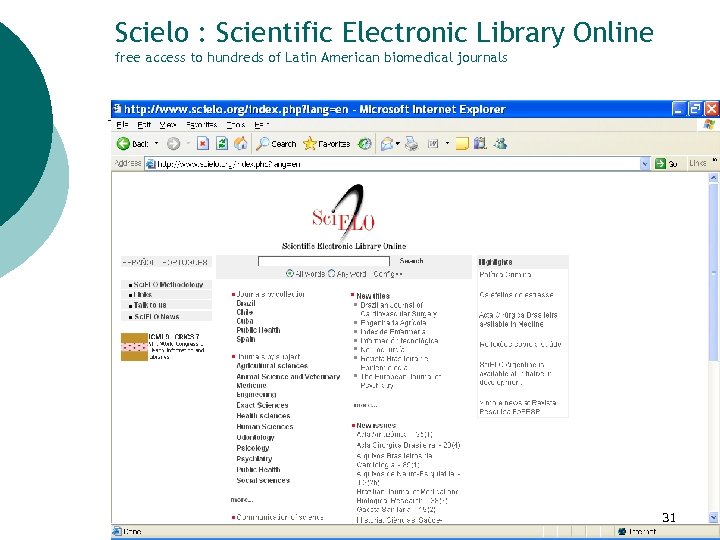The image size is (720, 540).
Task: Click the page icon in address bar
Action: click(x=150, y=164)
